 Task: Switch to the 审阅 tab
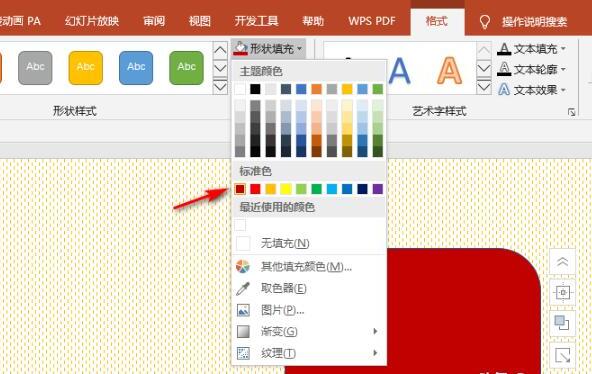point(154,21)
